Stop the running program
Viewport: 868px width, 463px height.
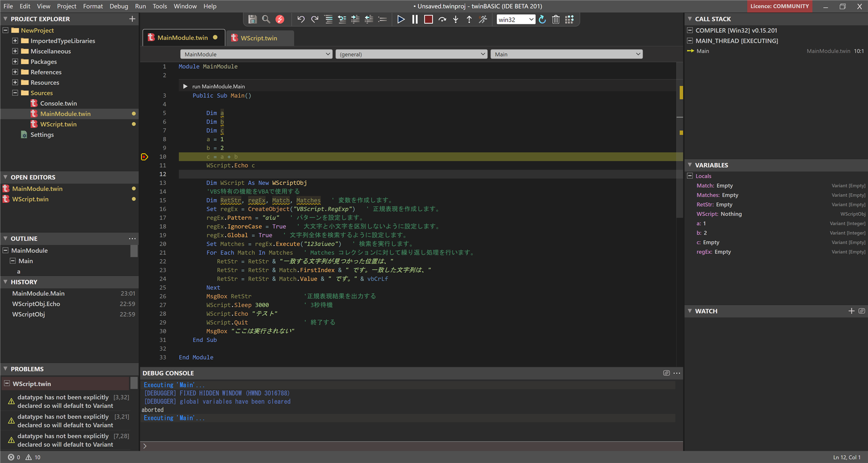428,19
